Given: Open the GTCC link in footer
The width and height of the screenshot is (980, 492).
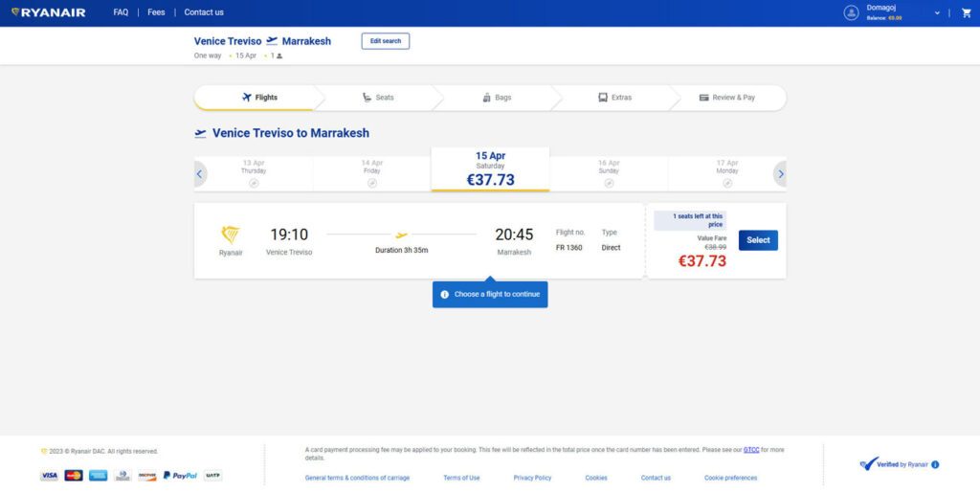Looking at the screenshot, I should (751, 450).
